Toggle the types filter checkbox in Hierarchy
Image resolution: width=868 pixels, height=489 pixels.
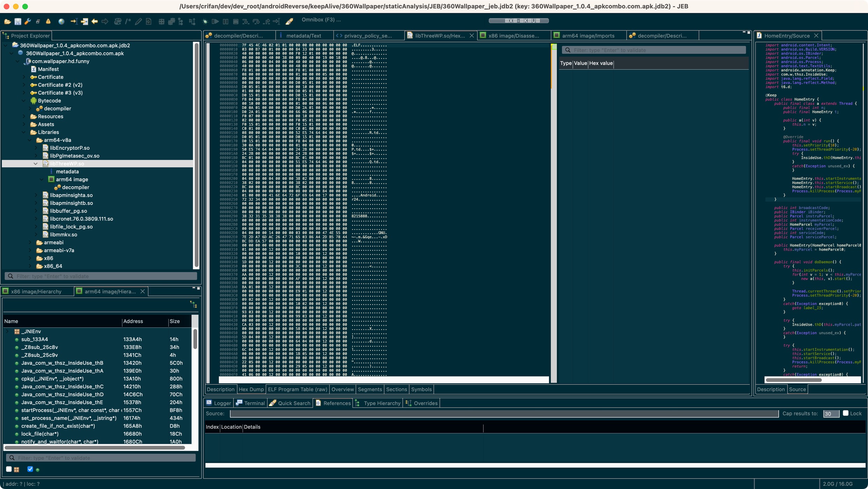[x=9, y=469]
